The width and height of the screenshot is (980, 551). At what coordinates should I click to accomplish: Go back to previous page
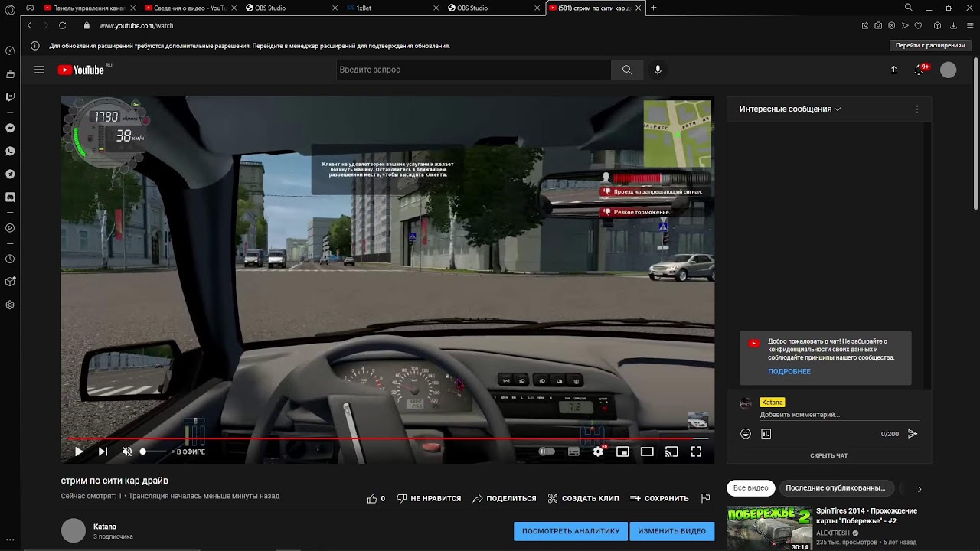[30, 25]
